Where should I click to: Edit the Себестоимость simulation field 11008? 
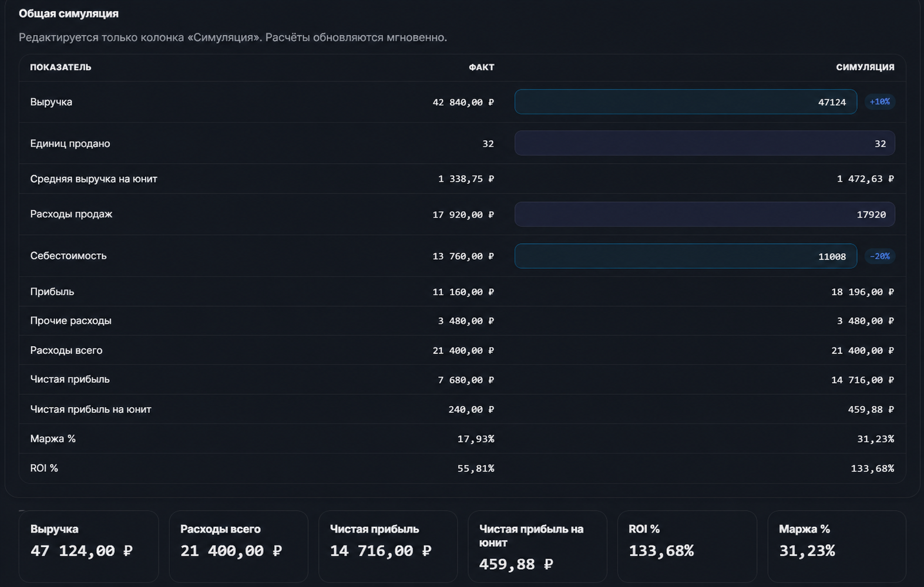(x=686, y=256)
